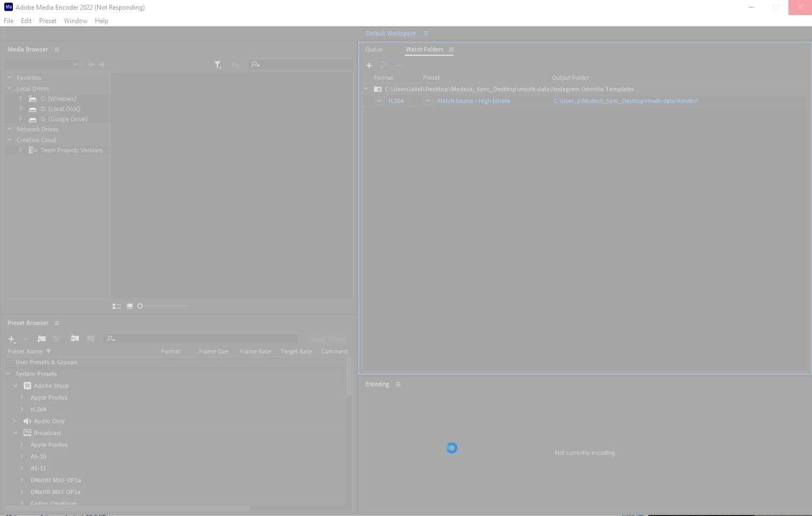
Task: Open the Preset menu
Action: coord(48,21)
